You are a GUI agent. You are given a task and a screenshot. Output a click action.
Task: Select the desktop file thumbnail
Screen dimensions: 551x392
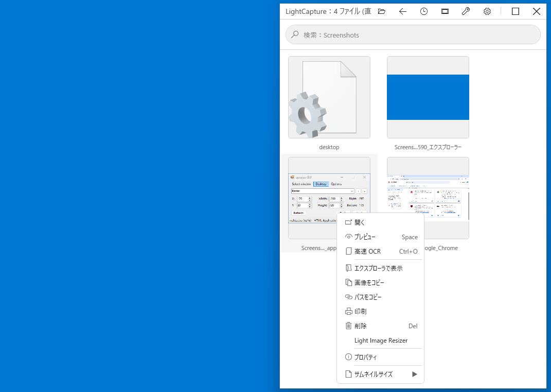point(329,97)
